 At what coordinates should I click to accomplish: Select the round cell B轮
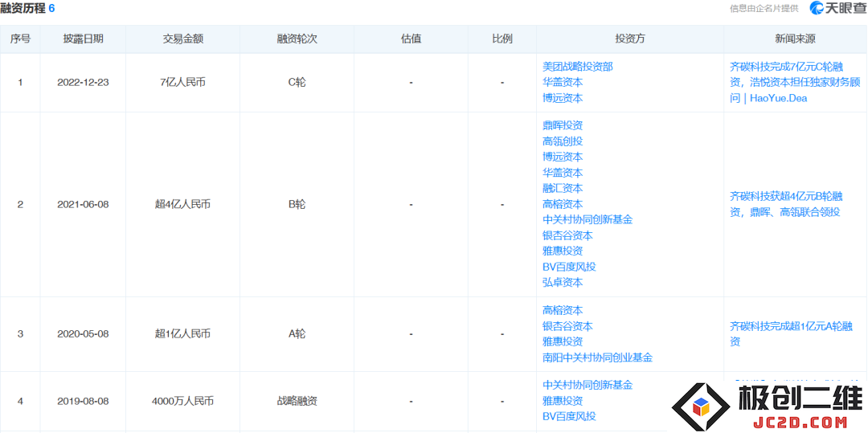pyautogui.click(x=297, y=205)
